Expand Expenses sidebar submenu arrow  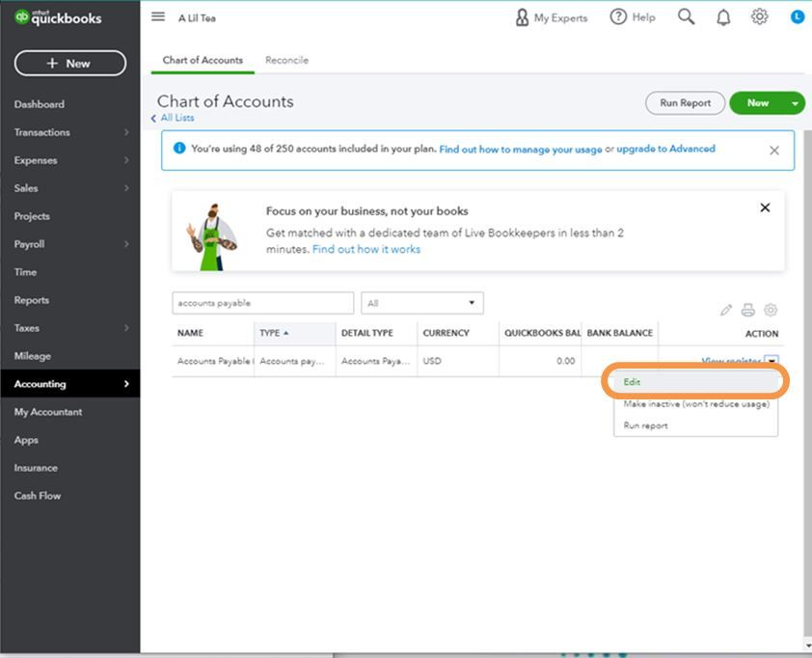point(126,160)
